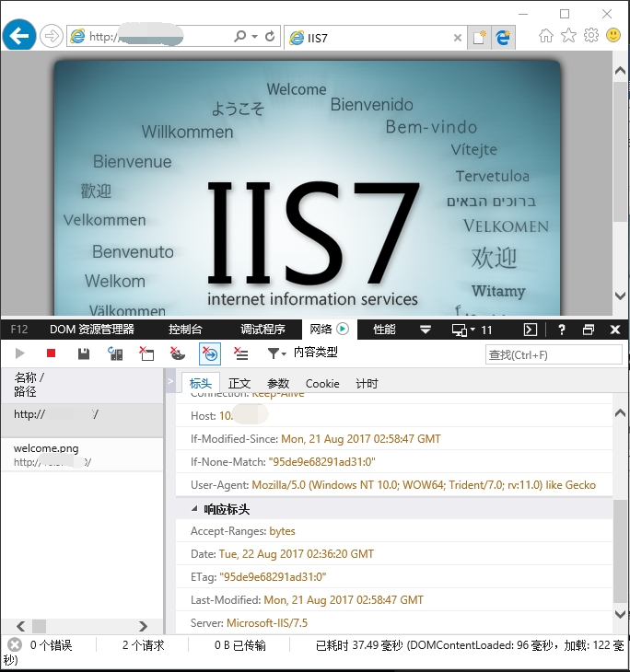Clear cookies icon in toolbar
The height and width of the screenshot is (672, 630).
point(177,353)
